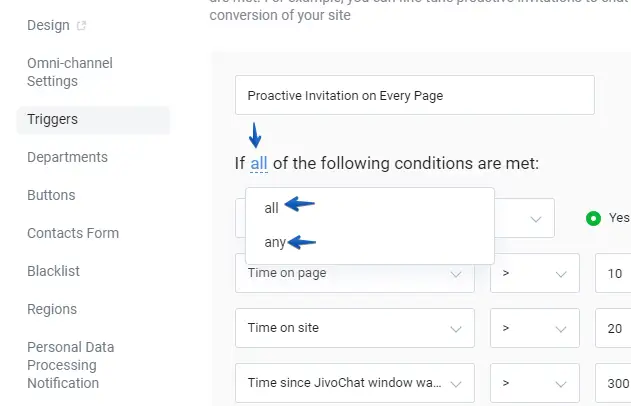Screen dimensions: 631x406
Task: Open the Time on page condition dropdown
Action: (x=354, y=273)
